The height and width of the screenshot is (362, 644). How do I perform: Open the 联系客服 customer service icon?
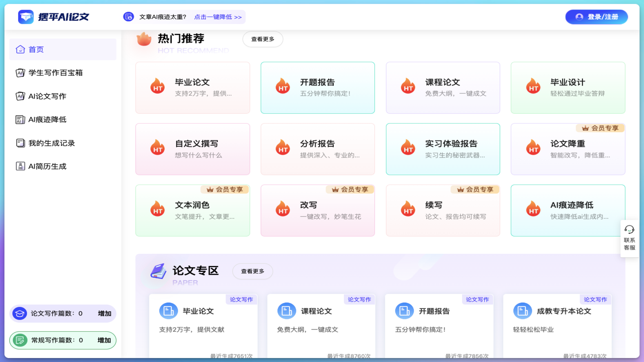629,230
